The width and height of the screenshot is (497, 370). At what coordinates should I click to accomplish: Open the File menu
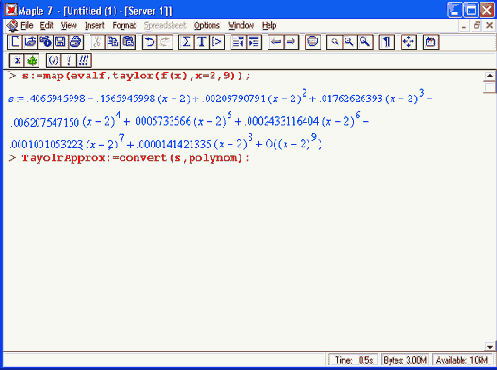26,26
